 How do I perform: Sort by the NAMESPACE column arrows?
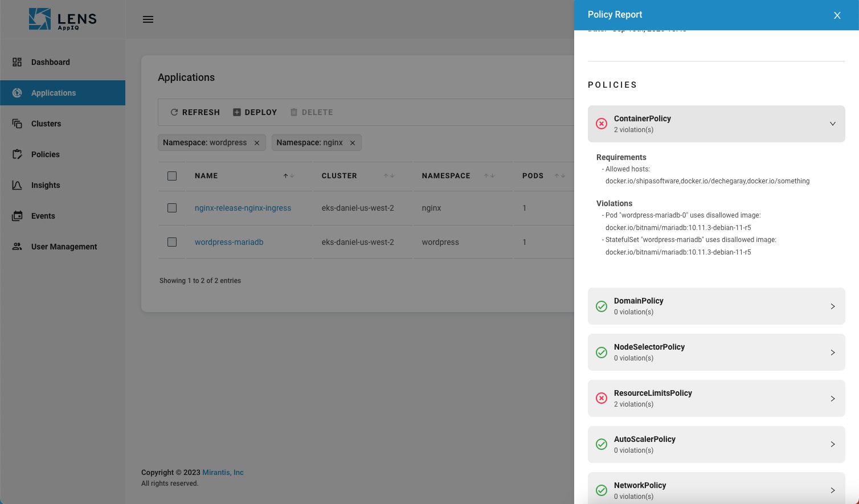[x=489, y=176]
